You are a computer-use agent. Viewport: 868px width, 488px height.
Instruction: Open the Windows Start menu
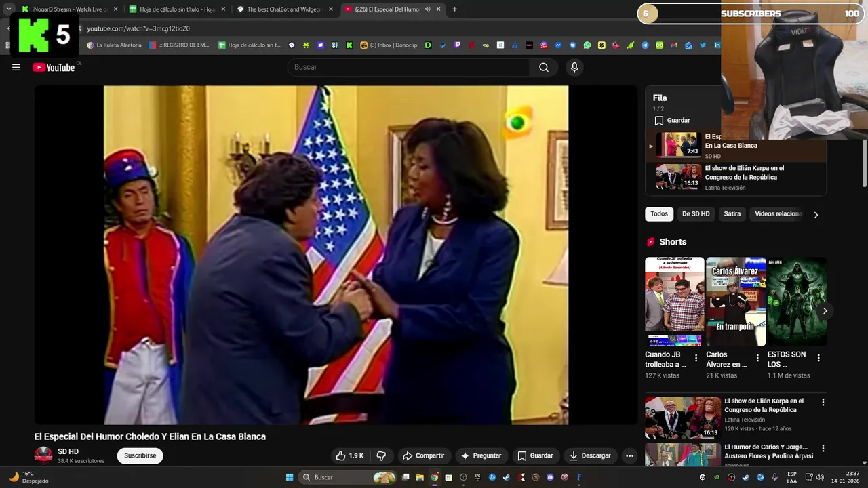click(290, 477)
